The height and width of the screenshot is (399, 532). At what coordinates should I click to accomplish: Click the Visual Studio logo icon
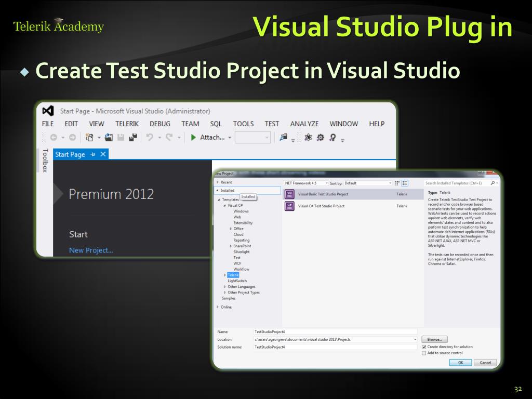(48, 111)
